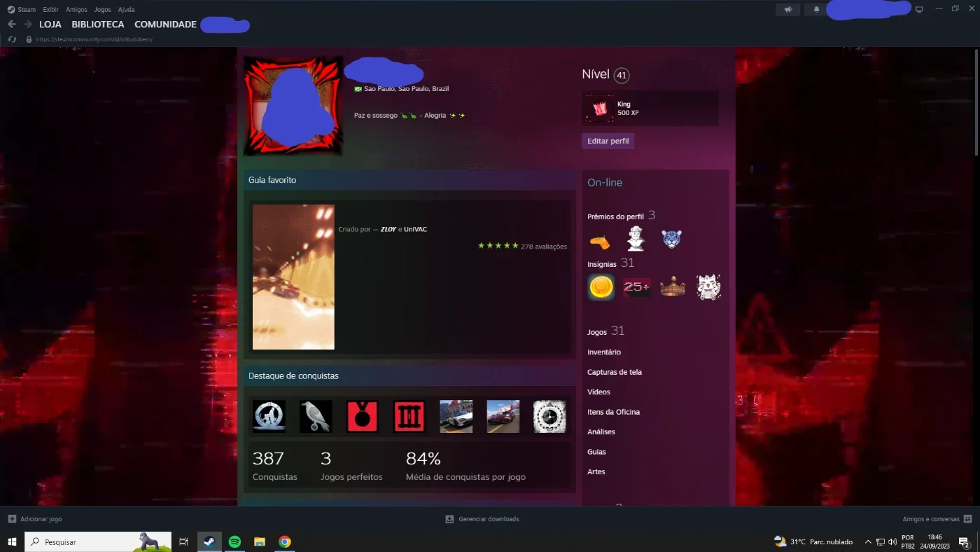Open the COMUNIDADE tab
The width and height of the screenshot is (980, 552).
[x=165, y=25]
